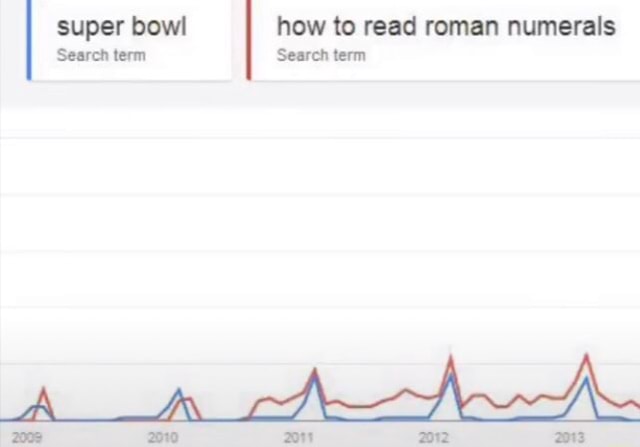The height and width of the screenshot is (447, 640).
Task: Click the red line's highest point in 2012
Action: point(451,356)
